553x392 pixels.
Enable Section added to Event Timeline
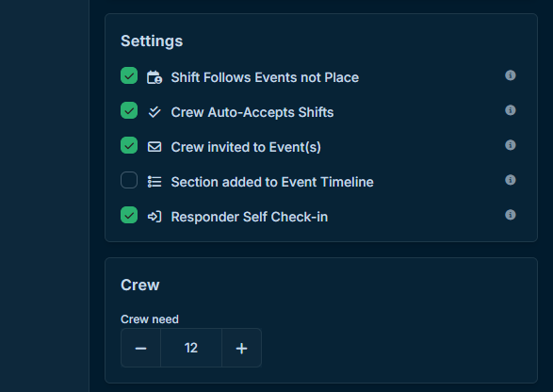[x=129, y=180]
